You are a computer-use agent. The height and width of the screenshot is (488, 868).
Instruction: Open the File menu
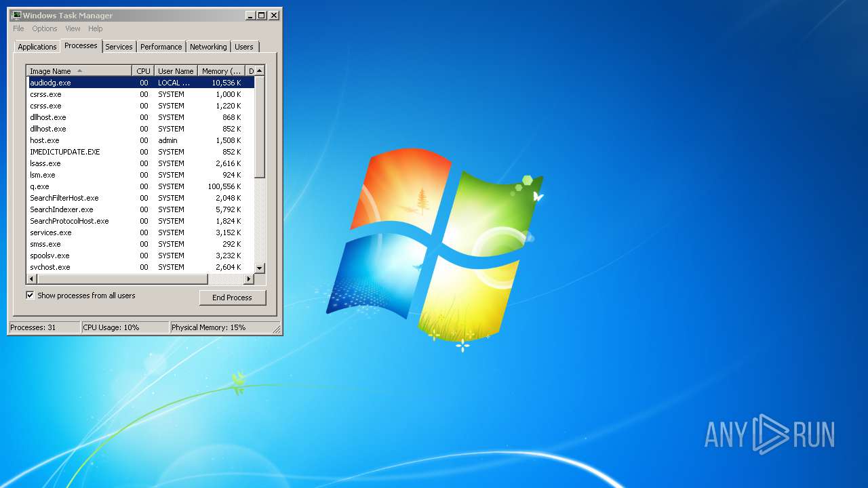18,28
